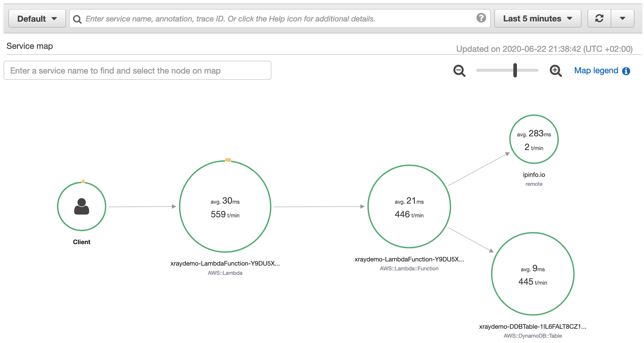This screenshot has height=343, width=644.
Task: Click the service name node search field
Action: [x=137, y=71]
